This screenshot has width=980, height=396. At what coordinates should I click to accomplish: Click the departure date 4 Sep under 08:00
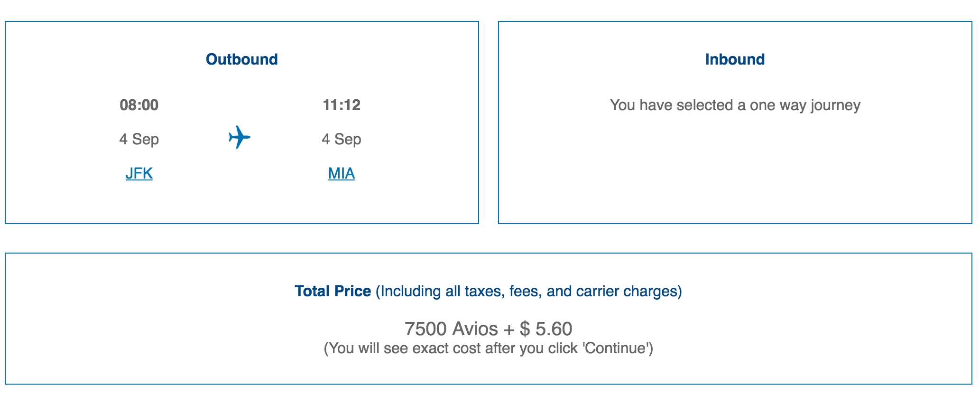(x=139, y=139)
